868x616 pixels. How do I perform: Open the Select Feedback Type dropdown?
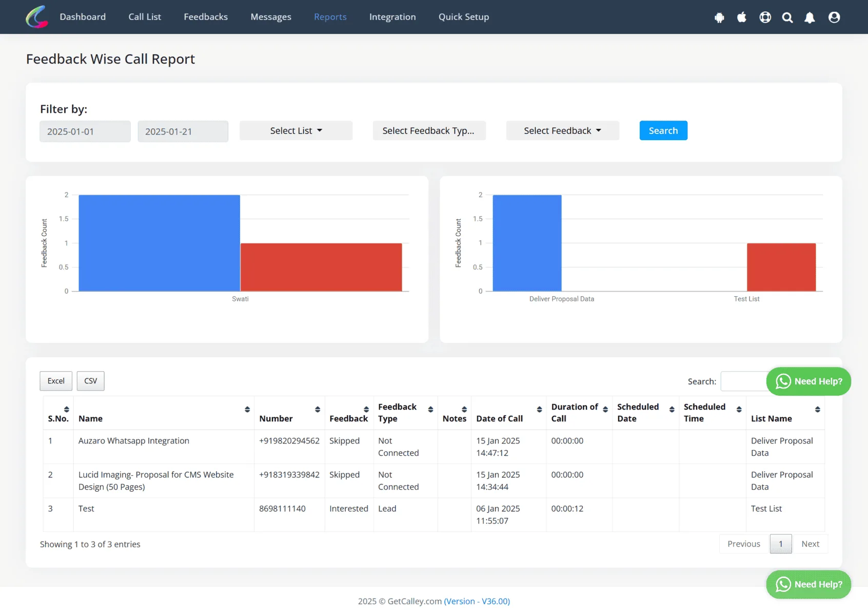pos(429,130)
